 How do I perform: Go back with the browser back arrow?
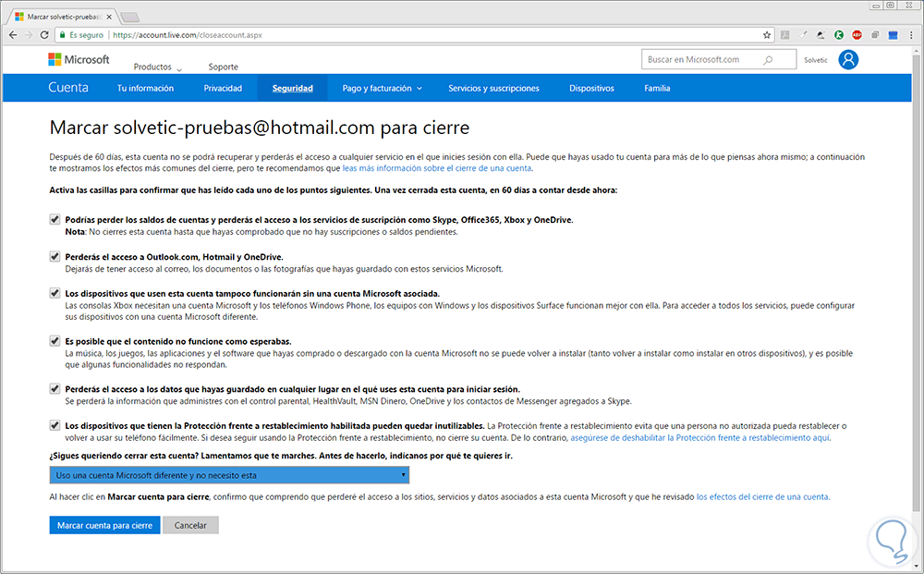[x=13, y=35]
